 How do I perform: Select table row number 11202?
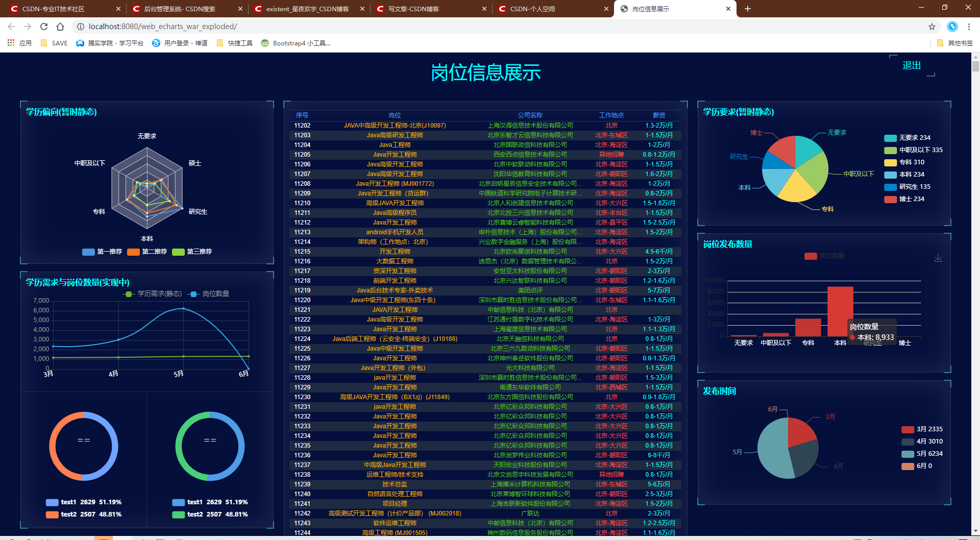click(485, 126)
